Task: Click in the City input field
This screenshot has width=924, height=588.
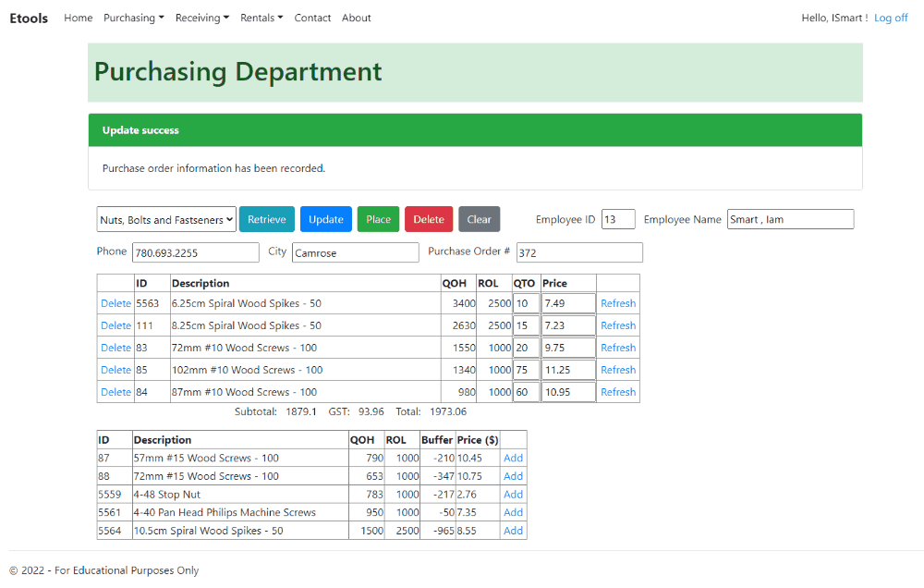Action: 355,251
